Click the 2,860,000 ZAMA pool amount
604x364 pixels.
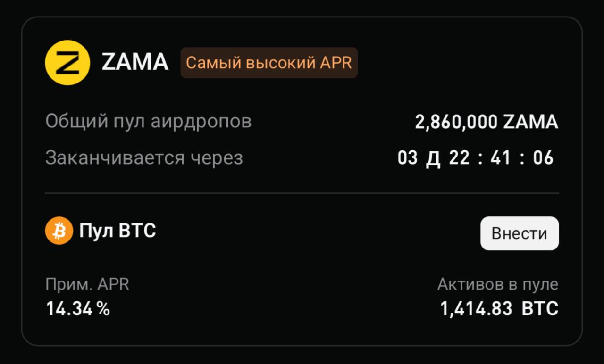pos(486,121)
